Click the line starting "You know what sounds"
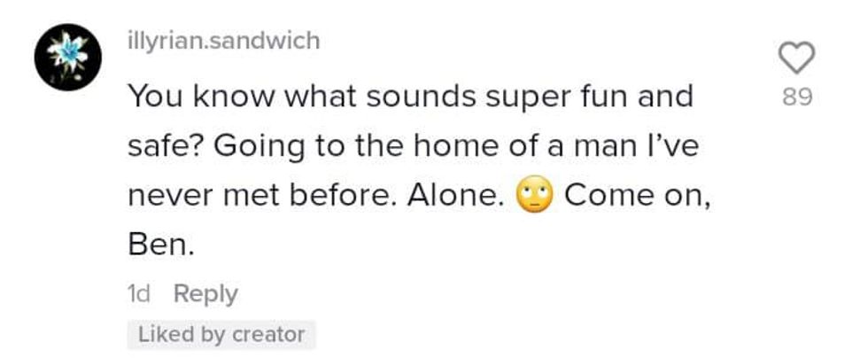Viewport: 868px width, 358px height. tap(410, 96)
